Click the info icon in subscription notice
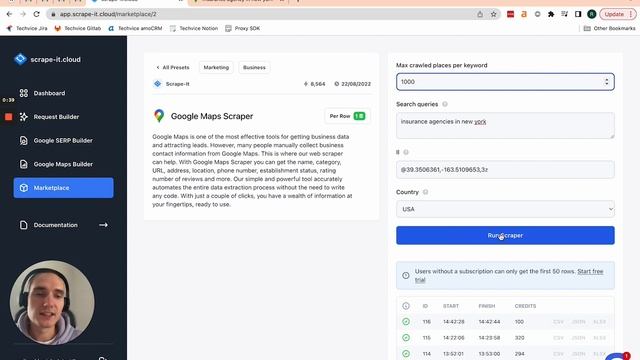This screenshot has width=640, height=360. [406, 276]
